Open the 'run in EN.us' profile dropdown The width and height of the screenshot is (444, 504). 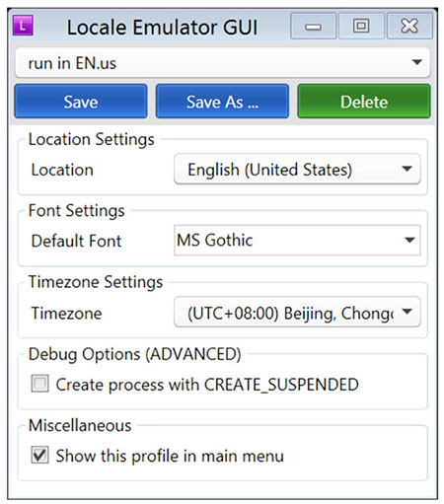point(222,63)
